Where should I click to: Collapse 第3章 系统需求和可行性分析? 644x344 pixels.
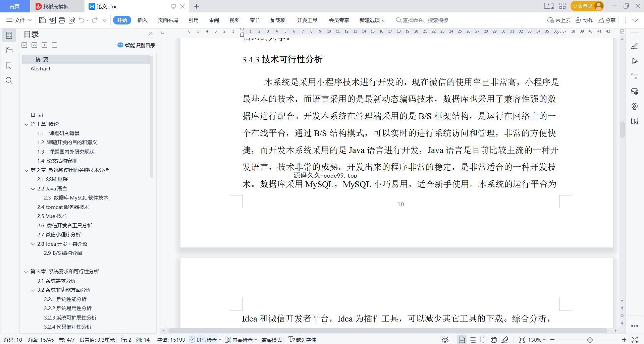click(26, 272)
